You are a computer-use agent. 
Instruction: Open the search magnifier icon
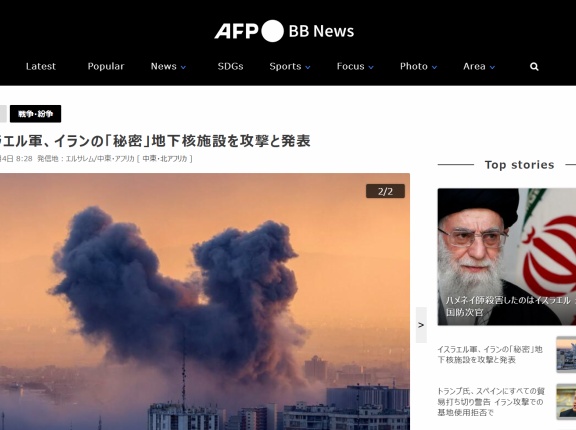point(534,66)
